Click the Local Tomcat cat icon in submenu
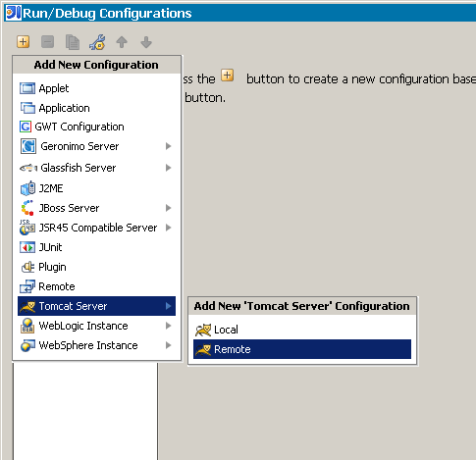The image size is (476, 460). pyautogui.click(x=203, y=330)
